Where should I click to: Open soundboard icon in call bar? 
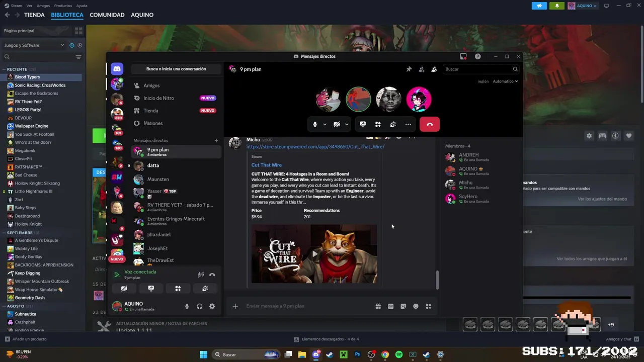click(393, 124)
